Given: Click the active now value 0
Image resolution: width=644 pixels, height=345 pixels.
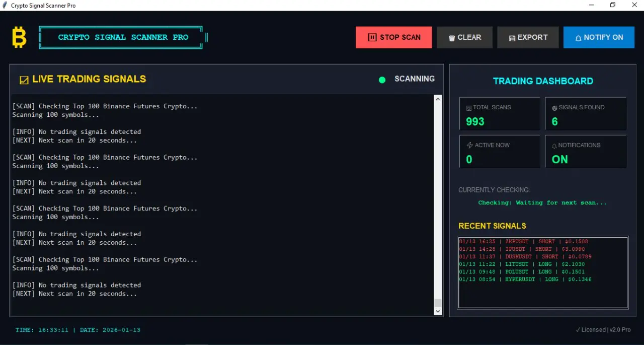Looking at the screenshot, I should pyautogui.click(x=469, y=160).
